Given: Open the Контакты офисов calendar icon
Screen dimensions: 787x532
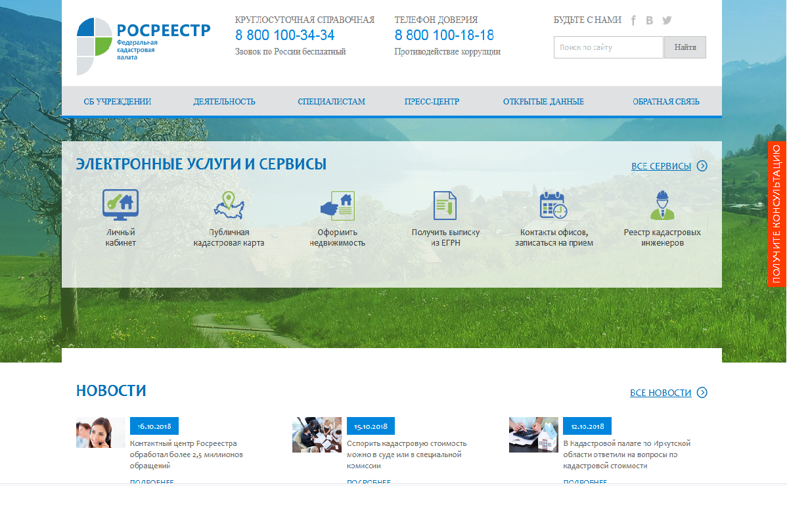Looking at the screenshot, I should (553, 205).
